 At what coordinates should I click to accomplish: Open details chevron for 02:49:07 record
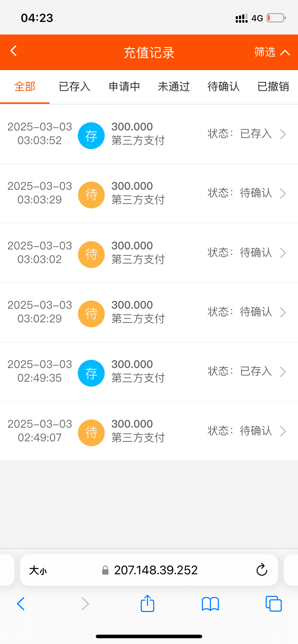click(283, 431)
